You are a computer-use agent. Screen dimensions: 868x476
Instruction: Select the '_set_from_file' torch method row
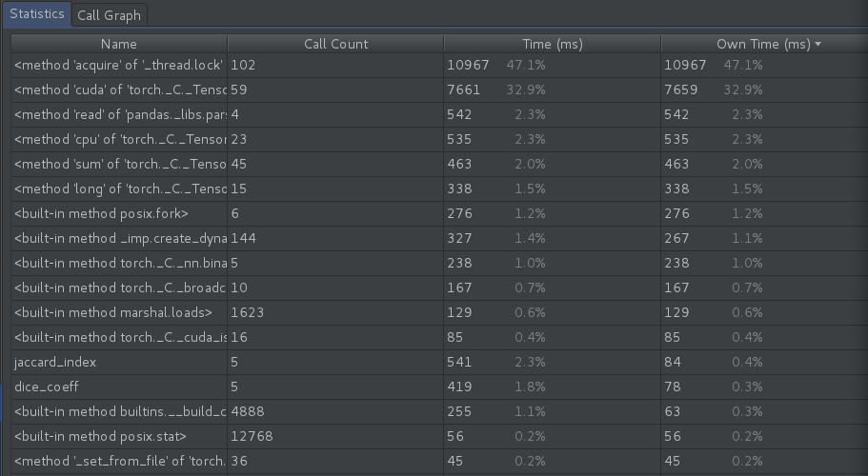[x=120, y=461]
